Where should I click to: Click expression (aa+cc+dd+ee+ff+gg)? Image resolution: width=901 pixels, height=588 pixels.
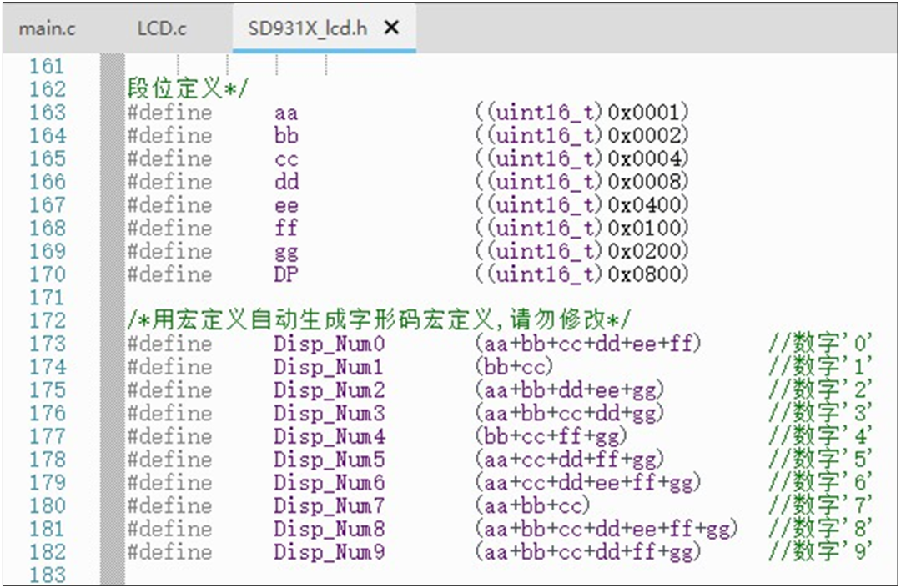588,482
